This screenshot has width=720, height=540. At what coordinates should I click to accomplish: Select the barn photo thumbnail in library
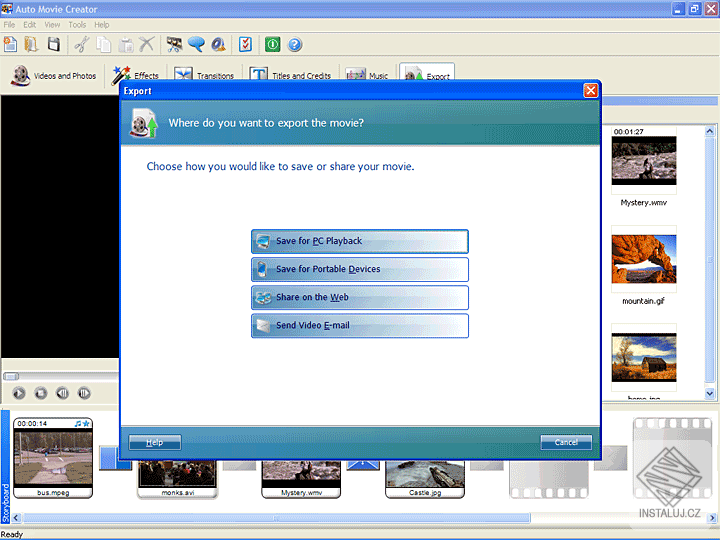pos(644,358)
